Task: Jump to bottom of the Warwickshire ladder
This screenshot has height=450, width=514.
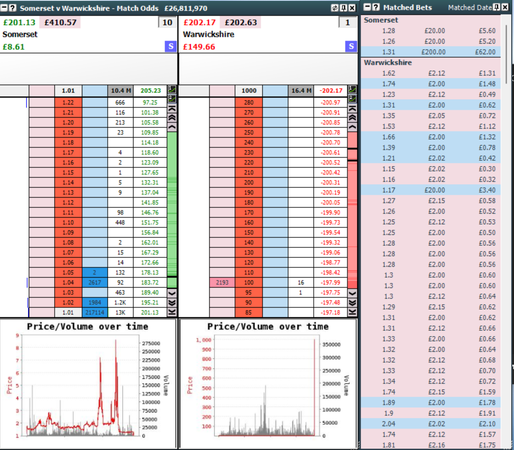Action: pos(352,312)
